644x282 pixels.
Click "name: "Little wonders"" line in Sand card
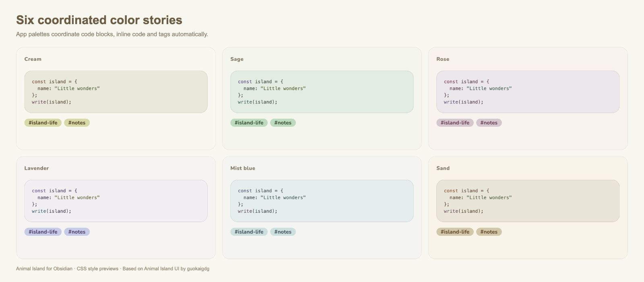pyautogui.click(x=481, y=198)
